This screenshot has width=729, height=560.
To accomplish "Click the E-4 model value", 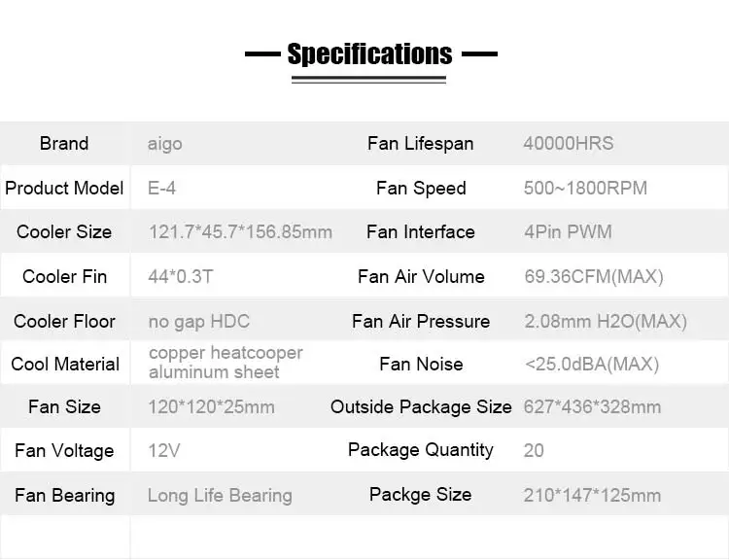I will click(x=161, y=188).
